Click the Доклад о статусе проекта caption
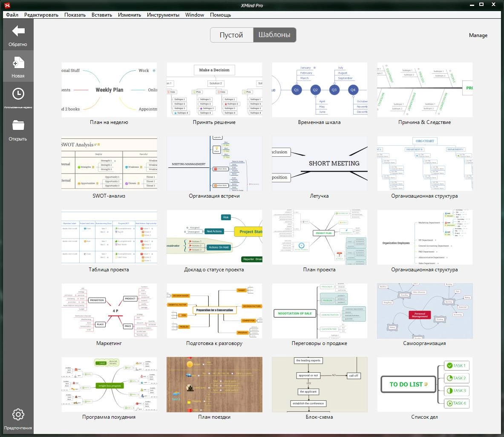The width and height of the screenshot is (504, 437). [214, 270]
